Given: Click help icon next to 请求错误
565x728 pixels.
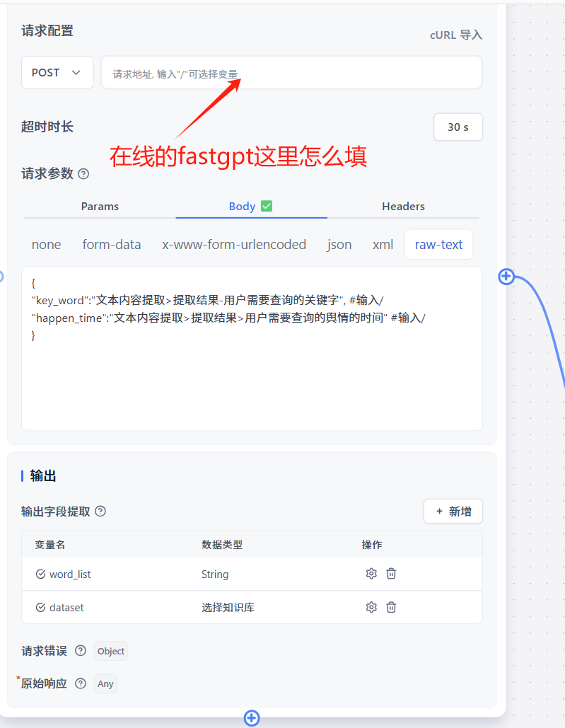Looking at the screenshot, I should (x=81, y=651).
